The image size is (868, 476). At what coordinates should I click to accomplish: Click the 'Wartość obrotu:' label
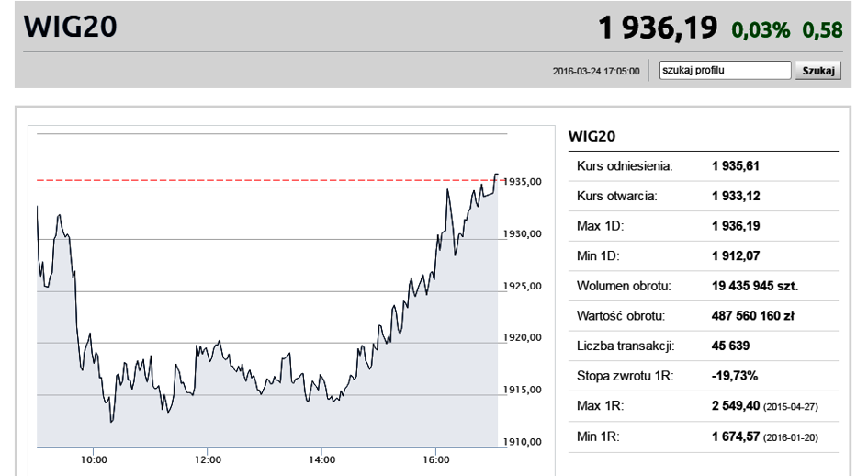pos(621,316)
